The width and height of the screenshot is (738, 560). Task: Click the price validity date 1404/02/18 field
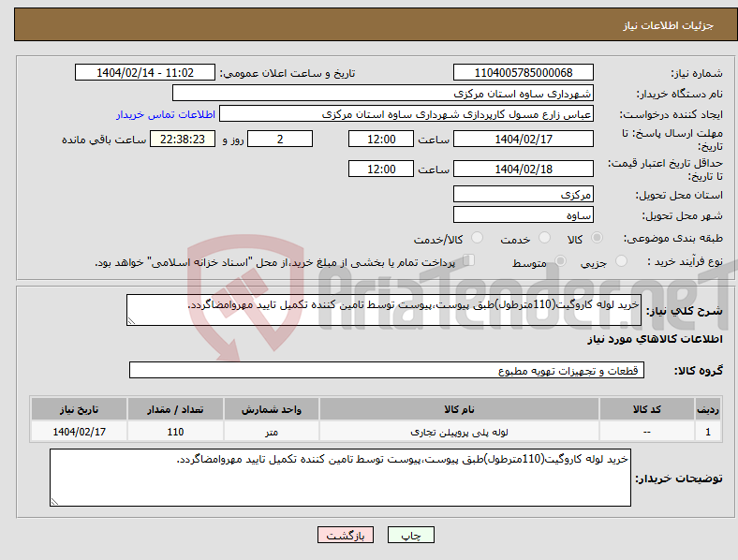tap(523, 169)
